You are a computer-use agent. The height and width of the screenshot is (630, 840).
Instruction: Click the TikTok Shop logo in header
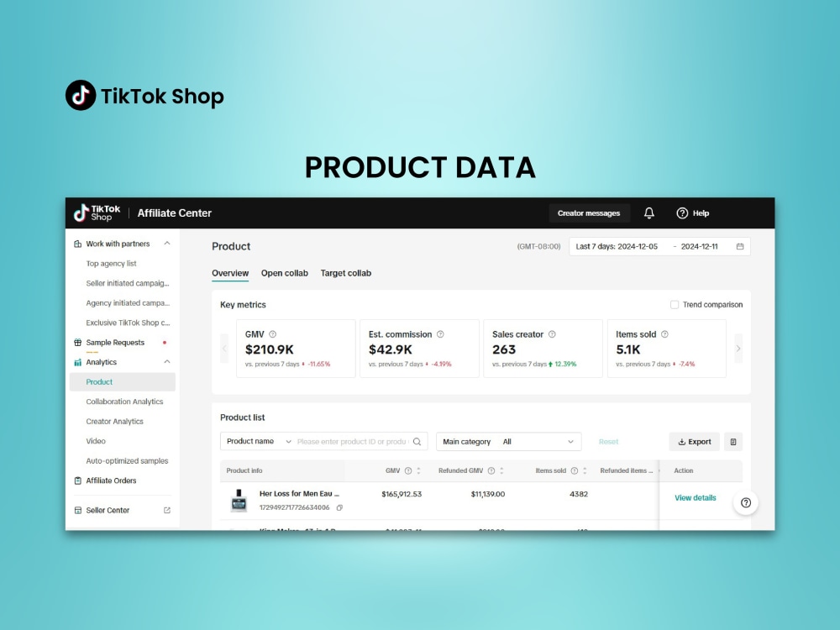coord(97,213)
